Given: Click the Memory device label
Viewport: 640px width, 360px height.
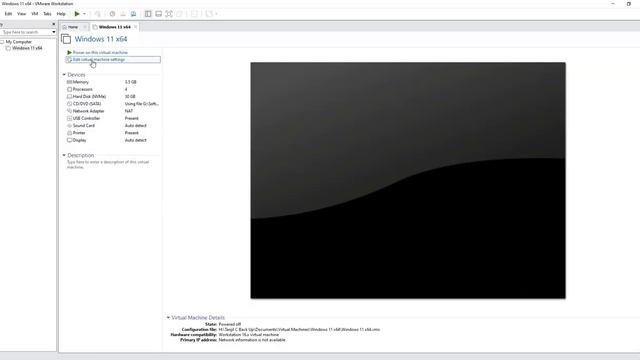Looking at the screenshot, I should (x=80, y=82).
